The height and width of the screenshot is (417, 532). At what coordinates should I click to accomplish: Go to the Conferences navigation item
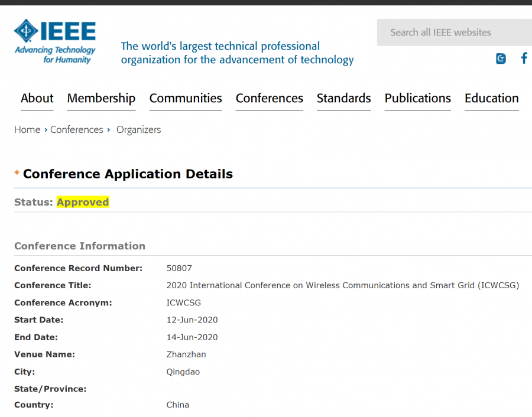tap(269, 99)
